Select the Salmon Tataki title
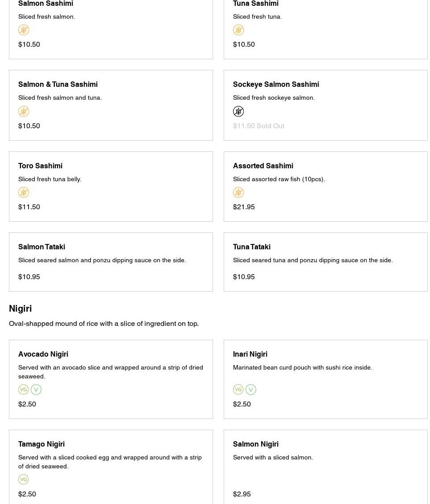 pyautogui.click(x=41, y=247)
